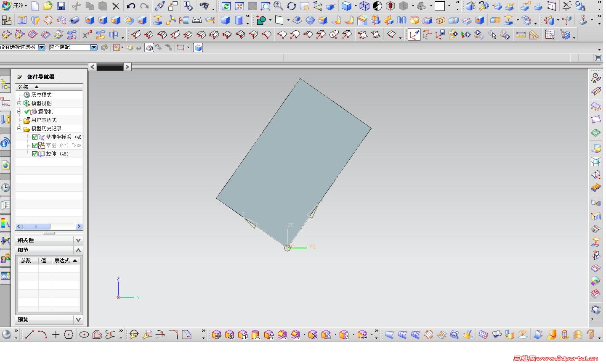Image resolution: width=606 pixels, height=364 pixels.
Task: Expand the 相关性 panel section
Action: pos(78,240)
